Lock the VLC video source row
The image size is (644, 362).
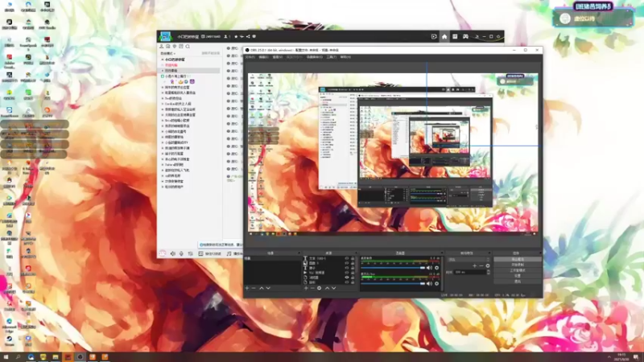click(353, 273)
